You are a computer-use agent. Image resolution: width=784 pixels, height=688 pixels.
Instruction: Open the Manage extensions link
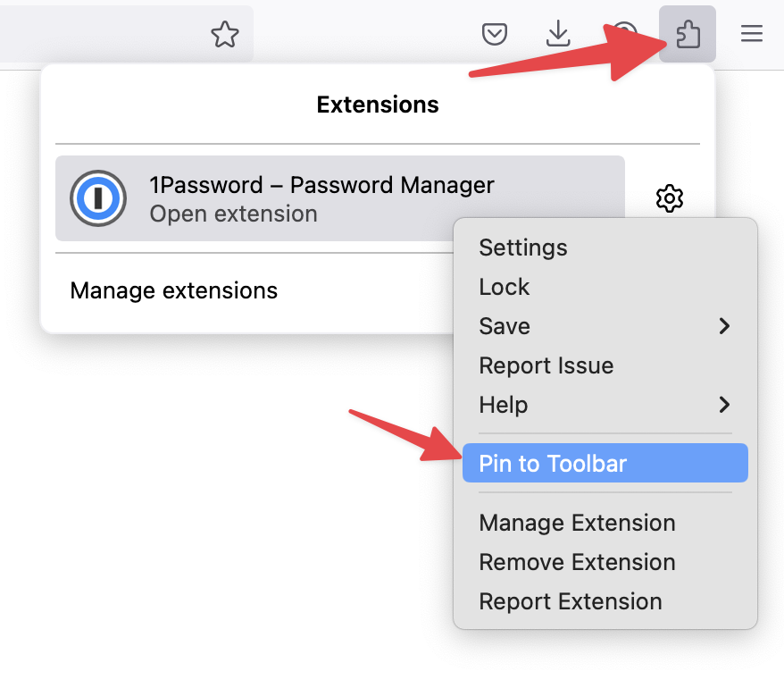pos(174,290)
